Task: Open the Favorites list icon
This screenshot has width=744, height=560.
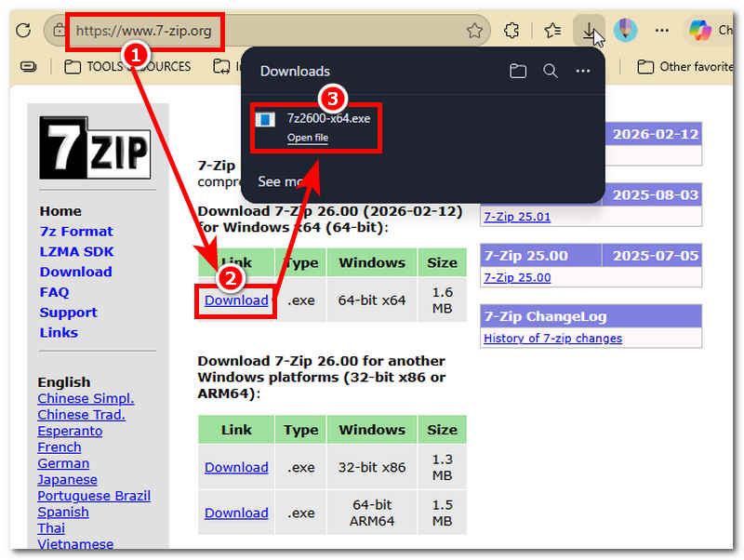Action: (552, 30)
